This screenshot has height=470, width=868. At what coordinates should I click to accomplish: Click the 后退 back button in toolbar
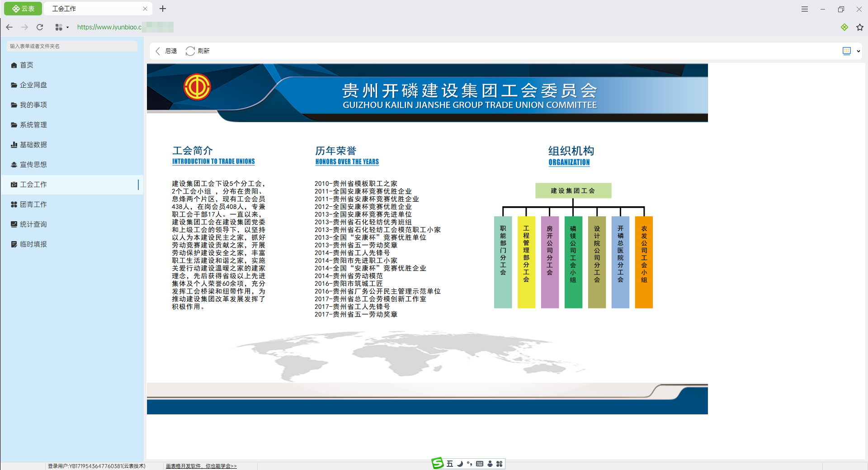click(x=166, y=51)
